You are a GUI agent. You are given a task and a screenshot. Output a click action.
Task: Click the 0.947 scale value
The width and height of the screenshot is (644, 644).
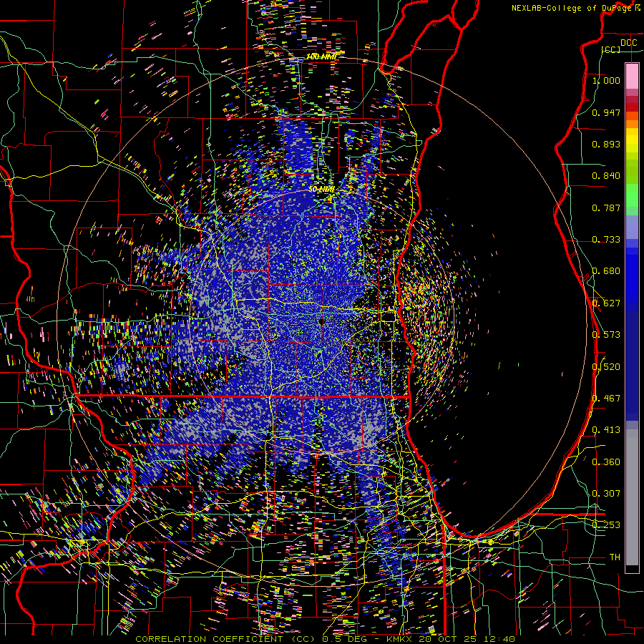pos(606,112)
